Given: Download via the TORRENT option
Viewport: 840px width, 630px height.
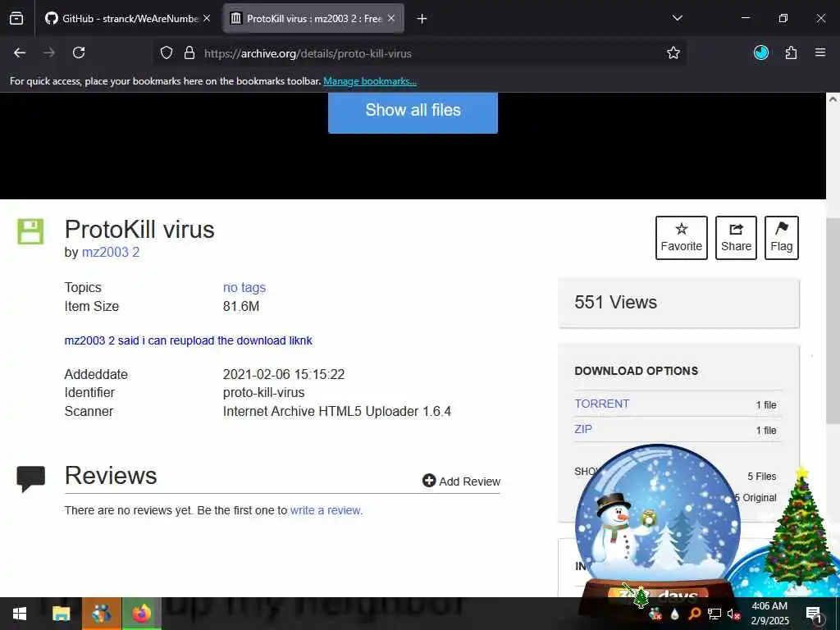Looking at the screenshot, I should [x=601, y=404].
